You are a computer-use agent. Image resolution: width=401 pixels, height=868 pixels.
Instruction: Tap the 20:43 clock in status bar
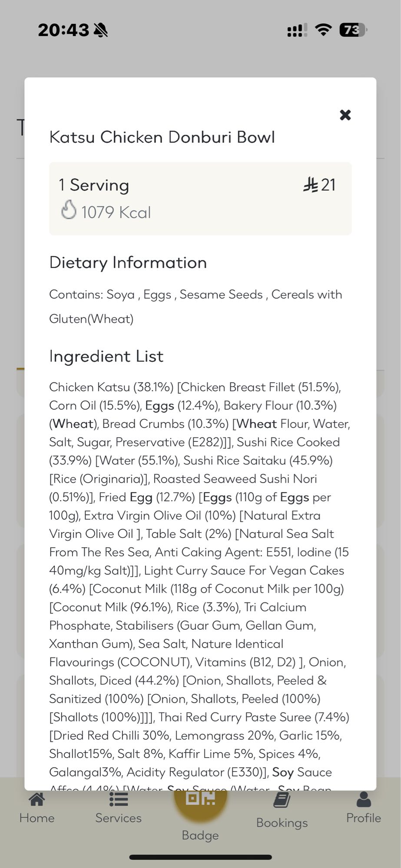tap(63, 30)
